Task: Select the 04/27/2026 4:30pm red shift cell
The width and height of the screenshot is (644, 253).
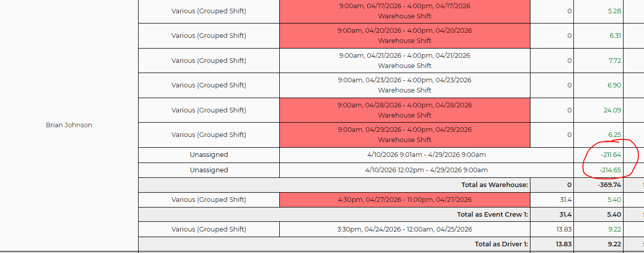Action: click(x=405, y=200)
